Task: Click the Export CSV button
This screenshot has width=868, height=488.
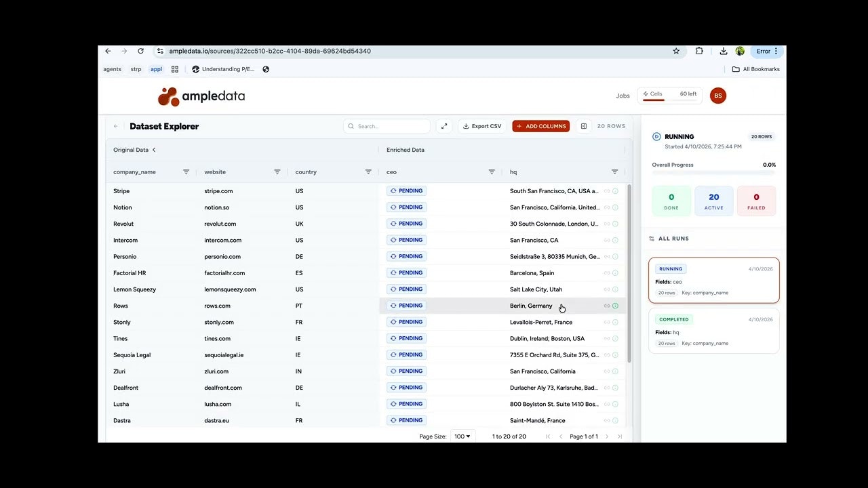Action: click(482, 126)
